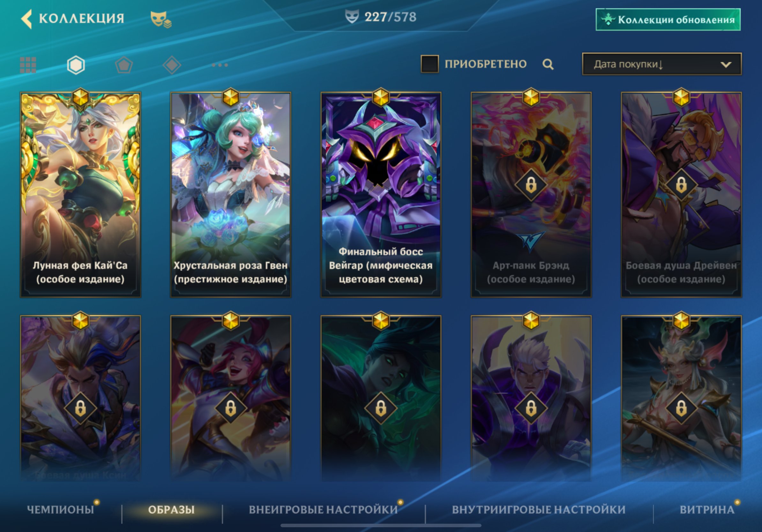Select the grid all-skins filter icon
This screenshot has height=532, width=762.
tap(28, 65)
